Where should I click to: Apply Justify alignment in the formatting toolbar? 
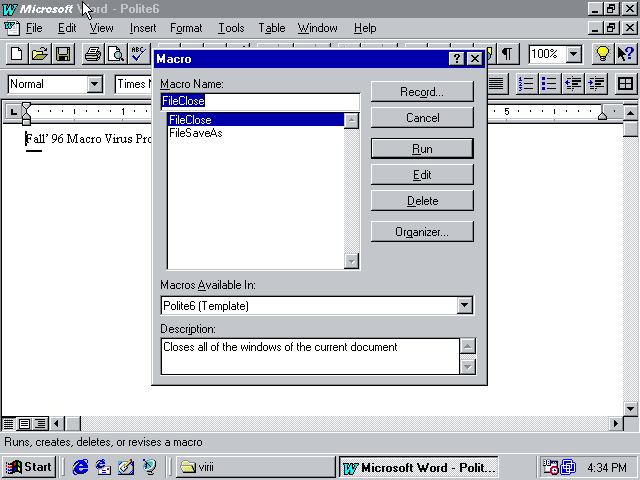pos(497,84)
